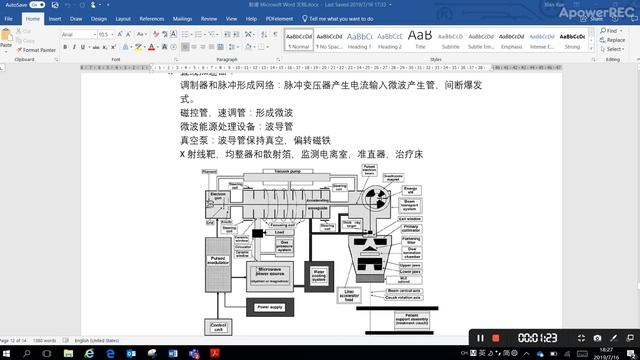Open the font size dropdown
The image size is (640, 360).
tap(112, 35)
